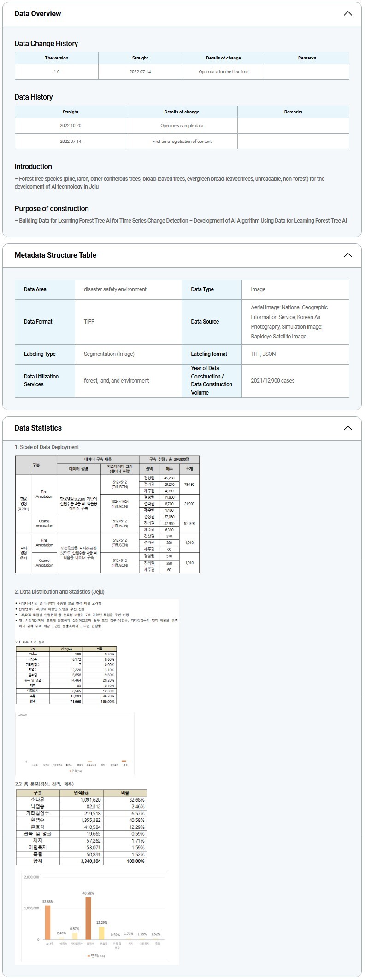
Task: Click 'Open data for the first time' cell
Action: (x=224, y=72)
